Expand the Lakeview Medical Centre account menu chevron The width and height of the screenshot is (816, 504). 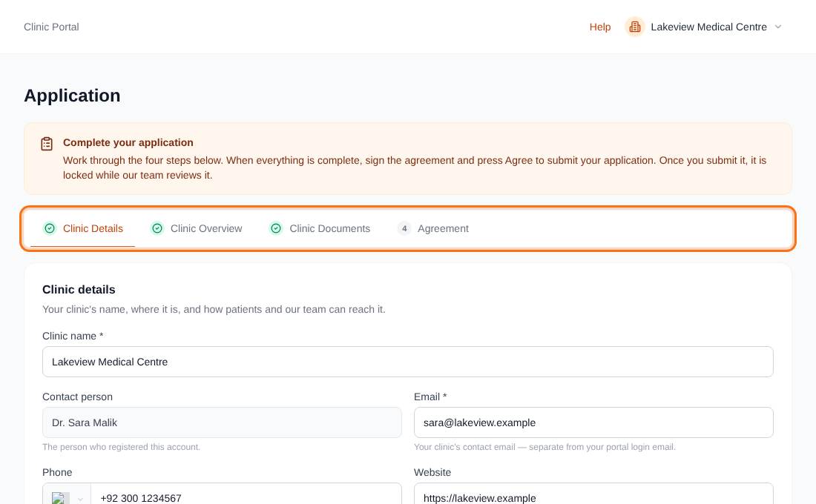point(778,27)
